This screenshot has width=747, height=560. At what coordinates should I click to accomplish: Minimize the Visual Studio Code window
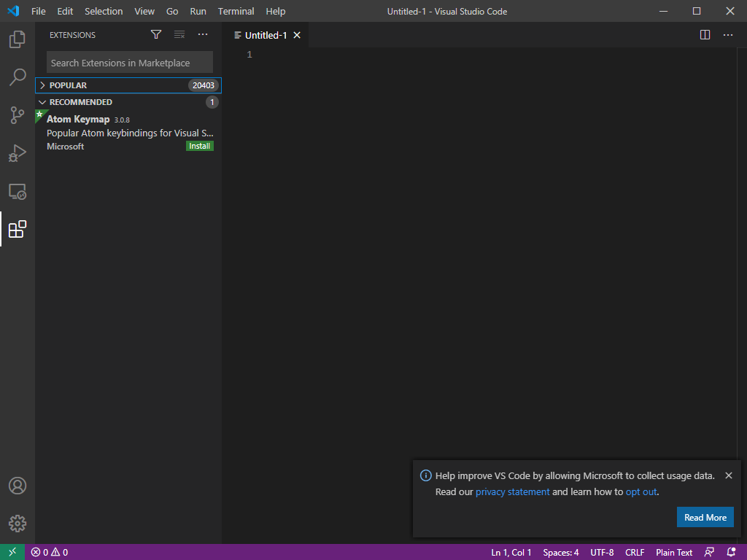point(663,11)
